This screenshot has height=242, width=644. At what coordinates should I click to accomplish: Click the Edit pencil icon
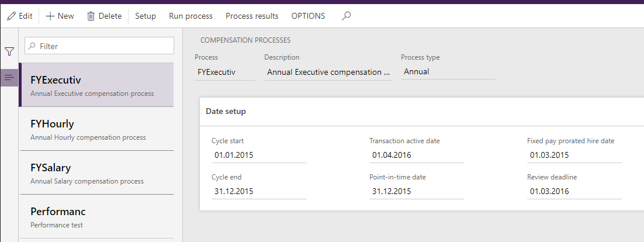[x=11, y=16]
